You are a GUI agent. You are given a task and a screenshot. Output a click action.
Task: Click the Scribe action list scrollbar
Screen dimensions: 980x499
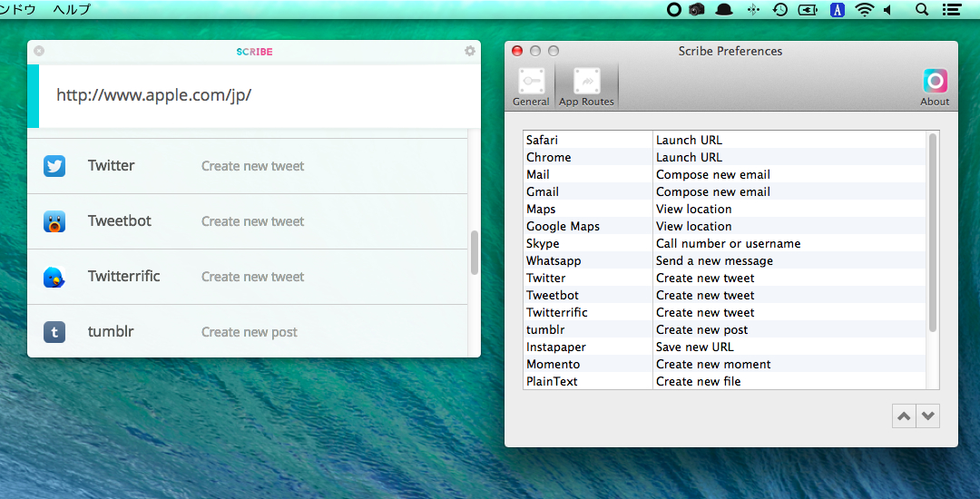coord(475,252)
